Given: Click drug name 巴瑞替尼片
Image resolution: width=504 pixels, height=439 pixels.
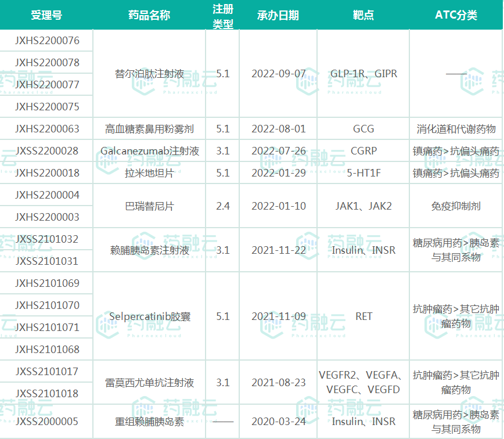Looking at the screenshot, I should coord(149,206).
